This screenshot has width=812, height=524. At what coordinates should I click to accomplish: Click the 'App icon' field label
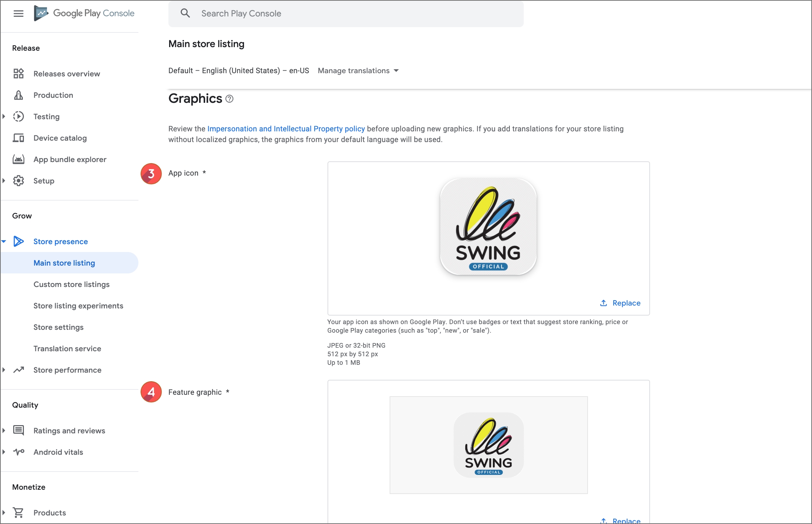pos(183,173)
